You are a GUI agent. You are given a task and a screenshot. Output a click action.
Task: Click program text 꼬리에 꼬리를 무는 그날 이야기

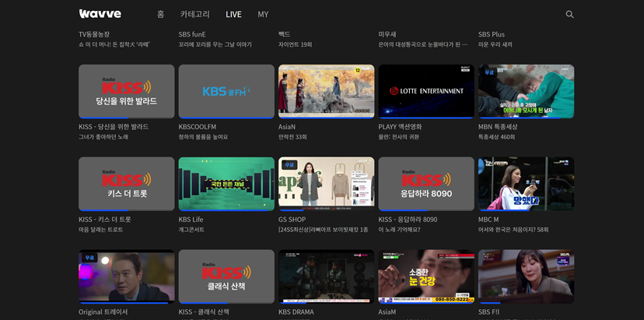(215, 44)
